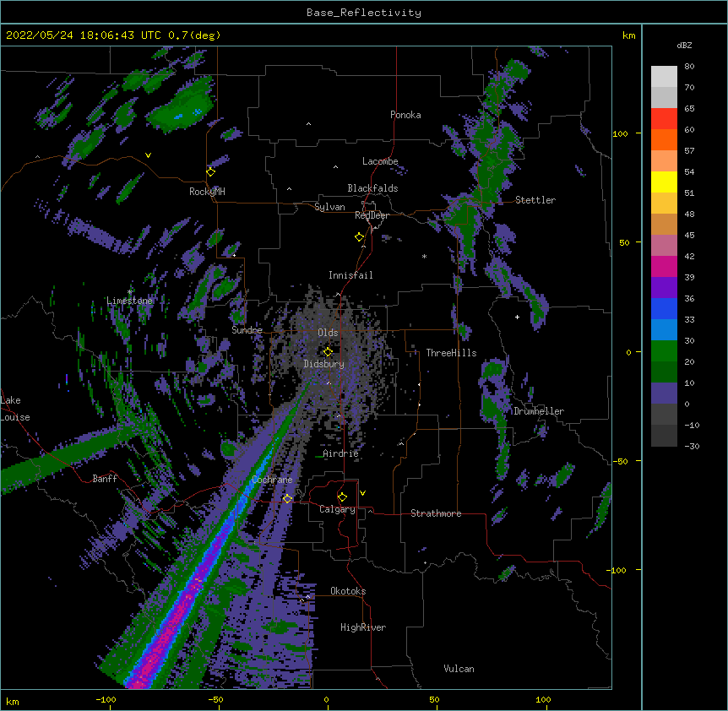The width and height of the screenshot is (728, 711).
Task: Click the white plus marker north of Drumheller
Action: click(517, 317)
